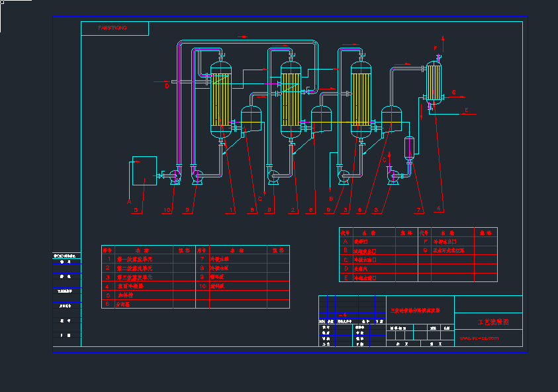Select the pump symbol beside the feed tank
Image resolution: width=558 pixels, height=392 pixels.
point(175,176)
